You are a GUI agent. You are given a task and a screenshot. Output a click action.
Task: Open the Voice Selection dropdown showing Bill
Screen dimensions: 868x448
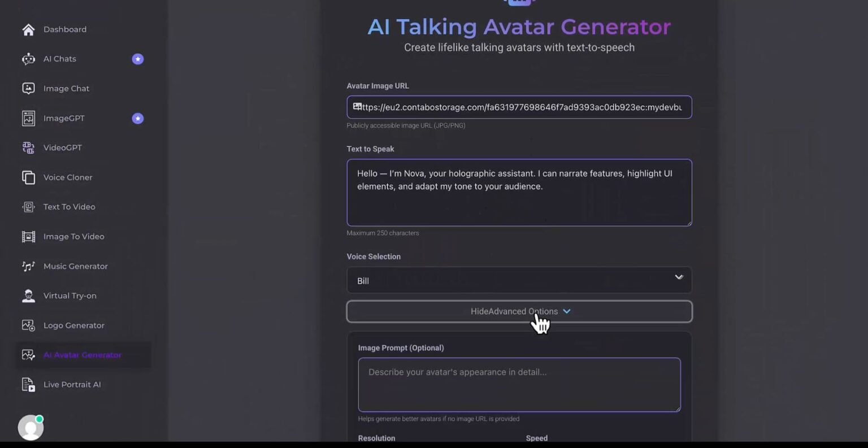point(519,280)
